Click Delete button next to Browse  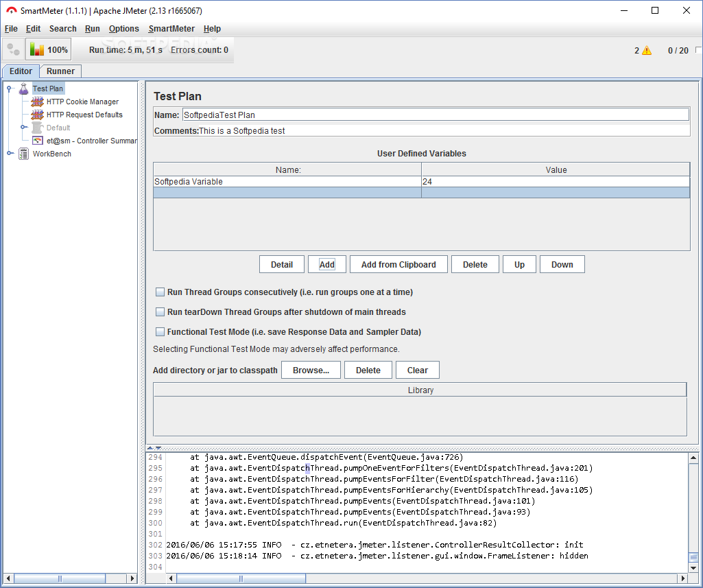[x=368, y=370]
